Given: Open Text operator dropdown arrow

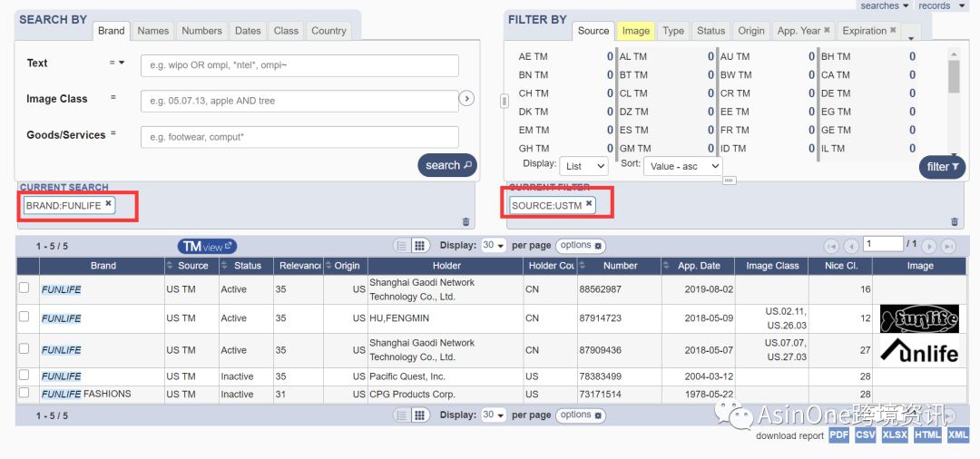Looking at the screenshot, I should (x=122, y=63).
